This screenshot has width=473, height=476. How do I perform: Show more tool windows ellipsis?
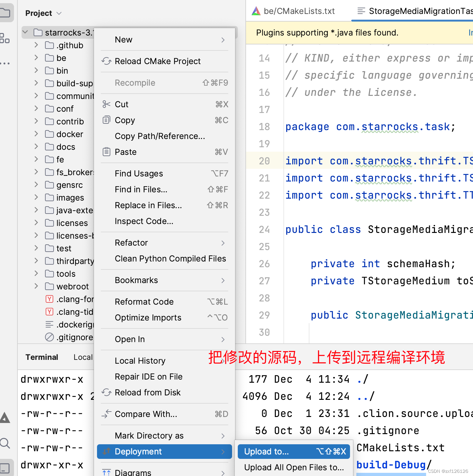(x=4, y=63)
